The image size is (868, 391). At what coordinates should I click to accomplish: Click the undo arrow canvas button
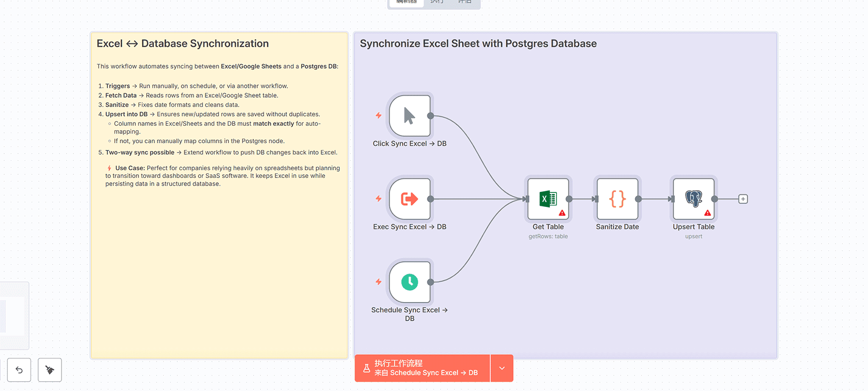click(19, 370)
